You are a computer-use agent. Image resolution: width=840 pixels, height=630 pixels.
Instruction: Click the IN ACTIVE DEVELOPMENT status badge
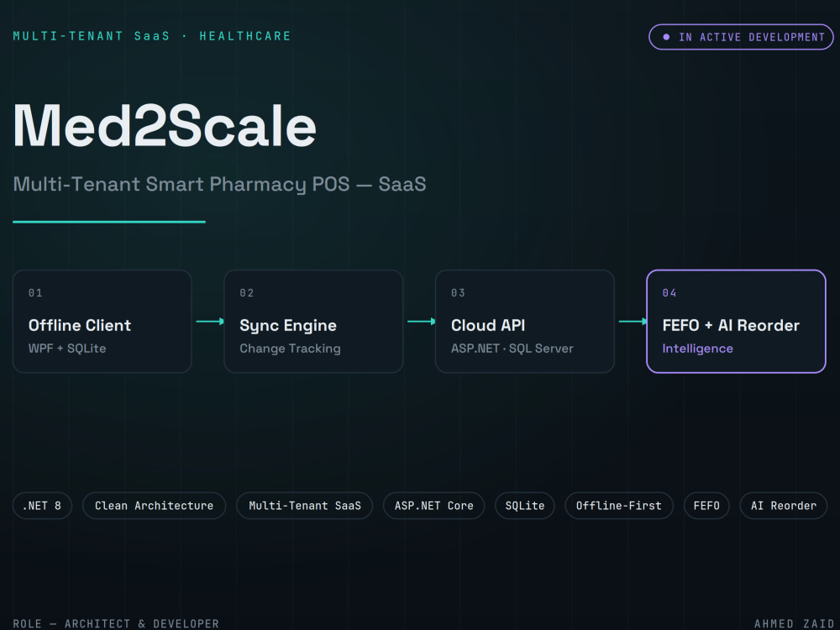(x=741, y=37)
